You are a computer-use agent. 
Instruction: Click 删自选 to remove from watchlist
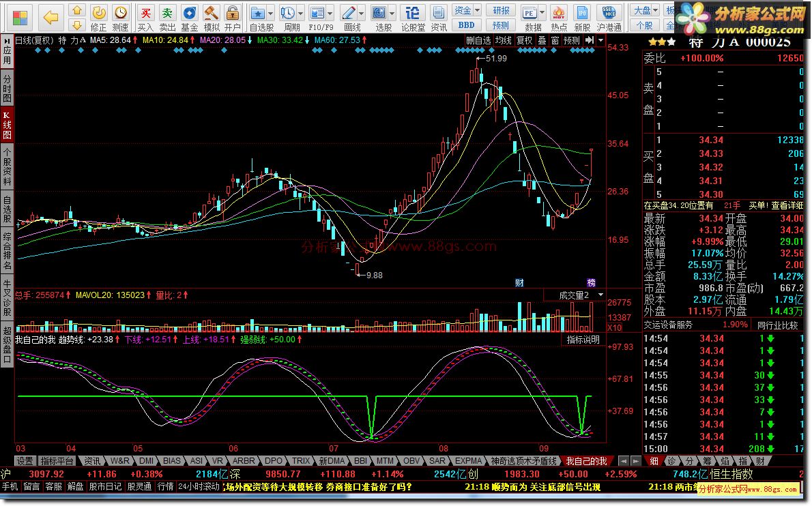click(478, 40)
